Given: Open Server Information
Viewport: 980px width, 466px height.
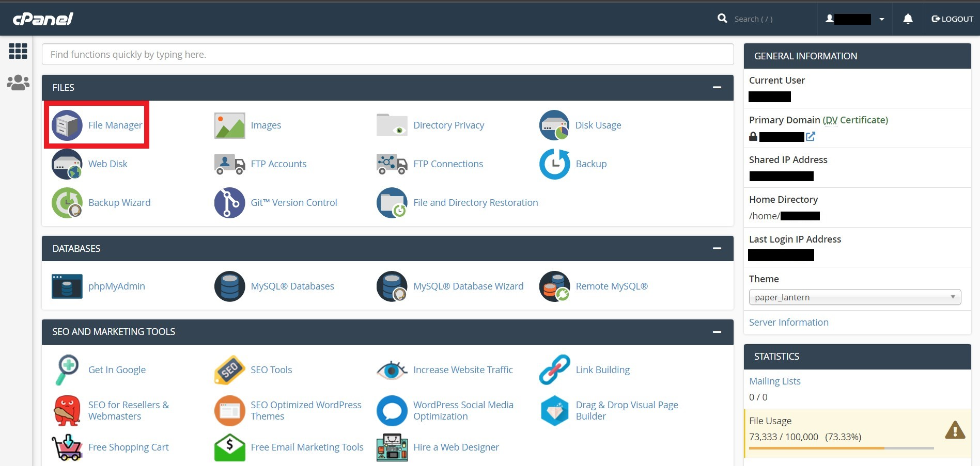Looking at the screenshot, I should pos(788,322).
